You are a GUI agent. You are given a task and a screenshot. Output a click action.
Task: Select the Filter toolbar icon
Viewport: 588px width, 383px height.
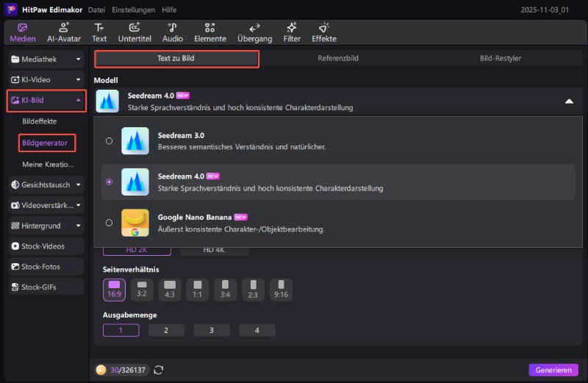[x=292, y=32]
